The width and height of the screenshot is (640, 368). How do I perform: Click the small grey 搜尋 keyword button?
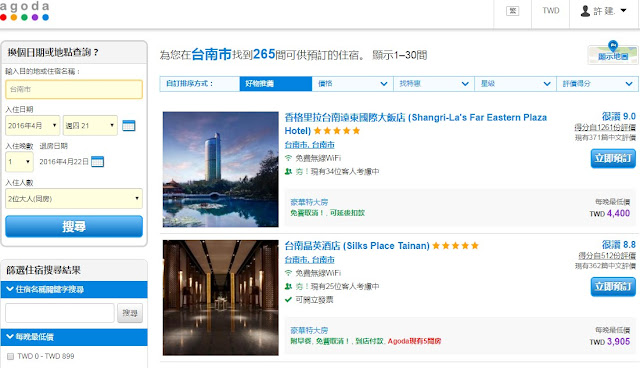click(x=130, y=313)
